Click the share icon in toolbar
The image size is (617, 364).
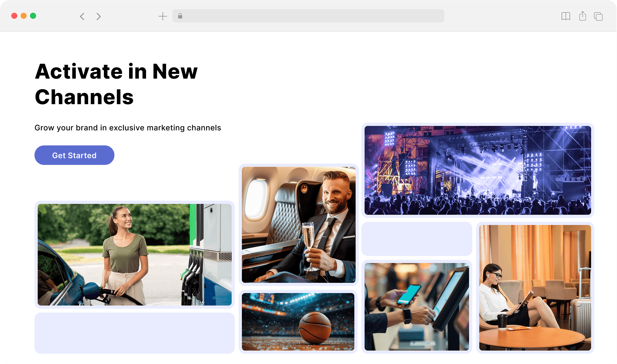click(x=582, y=16)
